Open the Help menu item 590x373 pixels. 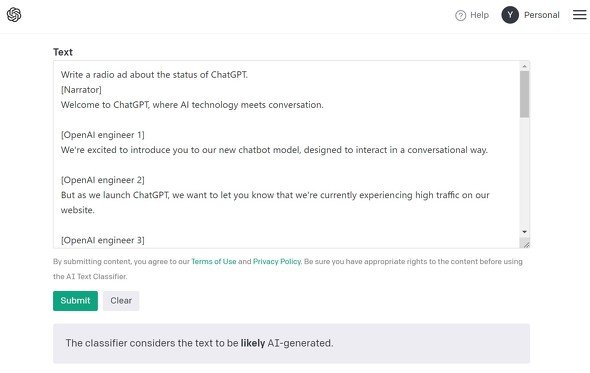(x=479, y=15)
